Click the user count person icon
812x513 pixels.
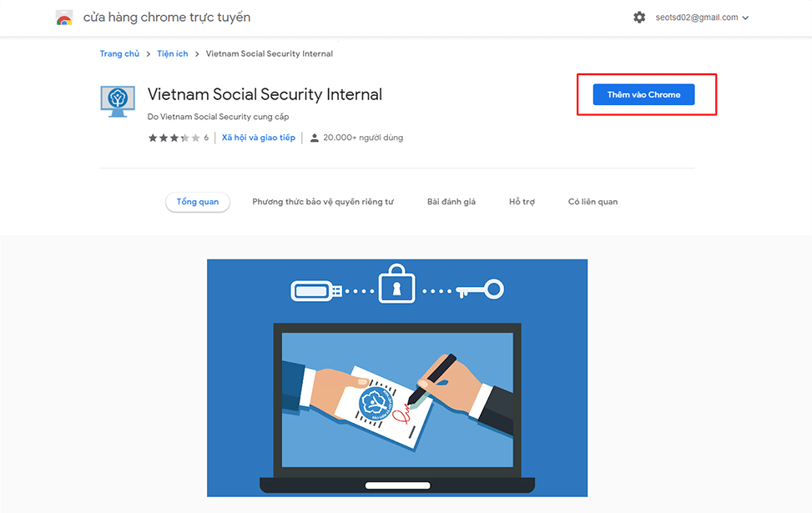[x=315, y=138]
